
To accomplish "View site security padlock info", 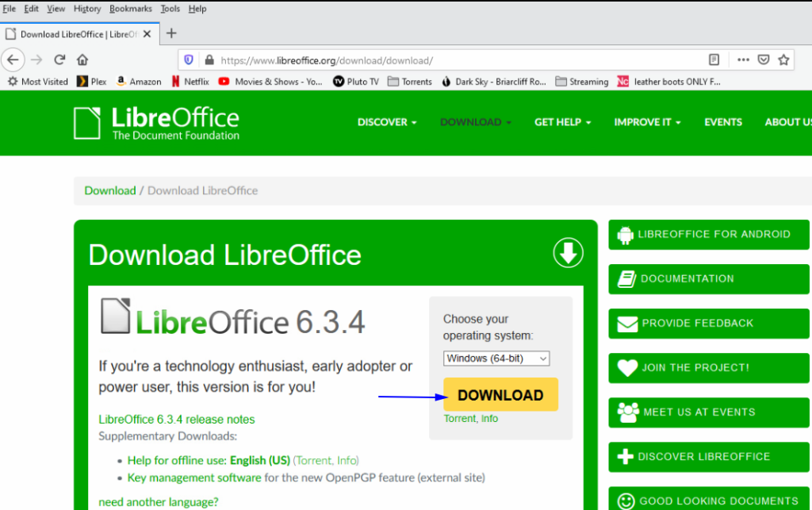I will point(209,60).
